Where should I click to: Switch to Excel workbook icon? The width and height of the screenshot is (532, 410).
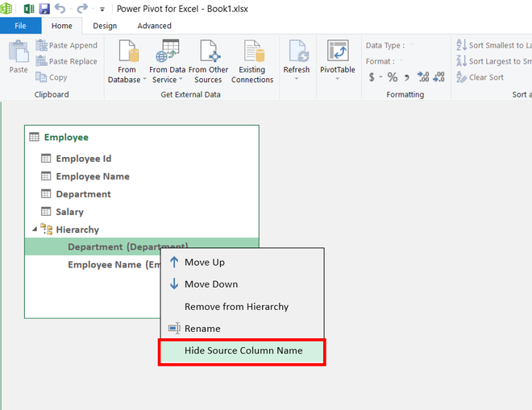[29, 9]
